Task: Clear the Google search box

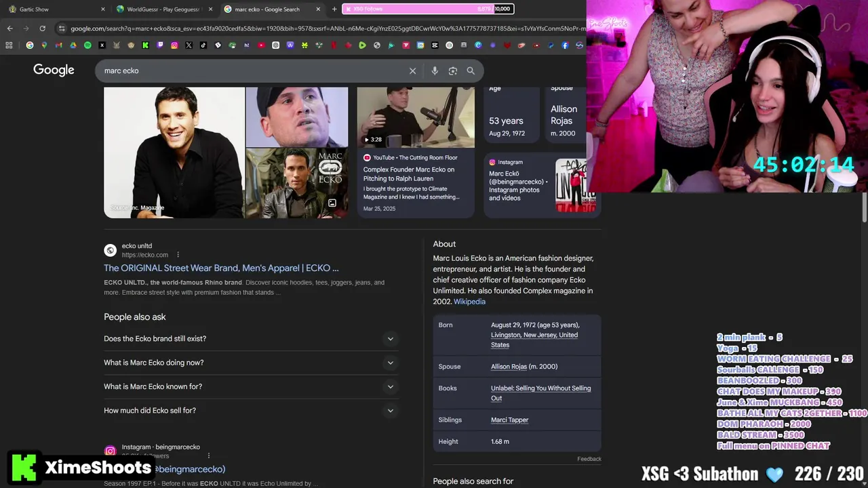Action: (x=412, y=70)
